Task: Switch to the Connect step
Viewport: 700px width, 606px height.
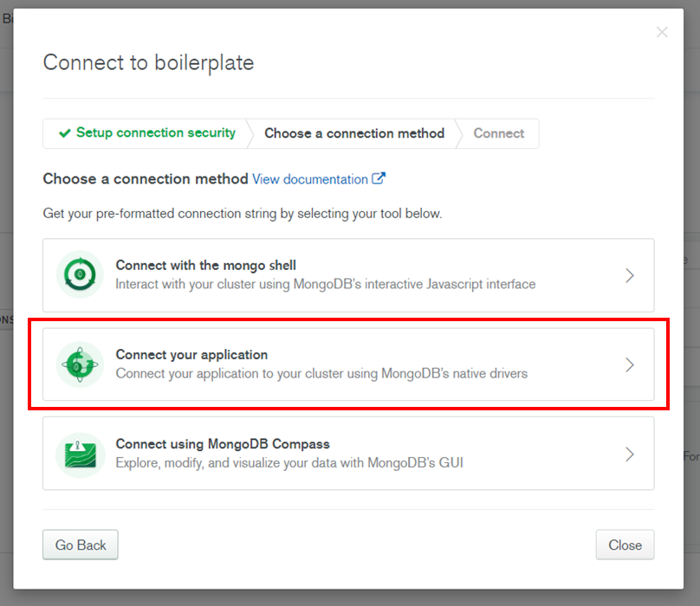Action: tap(499, 133)
